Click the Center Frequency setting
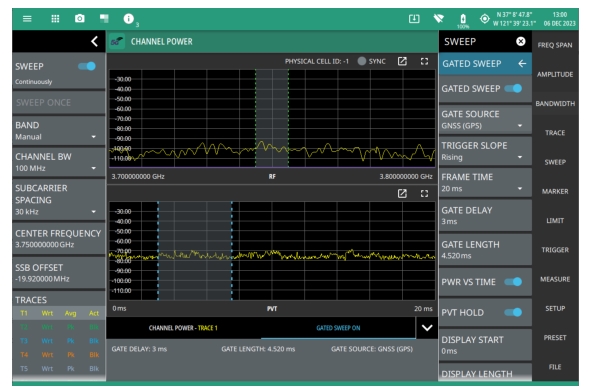Viewport: 590px width, 391px height. pyautogui.click(x=59, y=239)
